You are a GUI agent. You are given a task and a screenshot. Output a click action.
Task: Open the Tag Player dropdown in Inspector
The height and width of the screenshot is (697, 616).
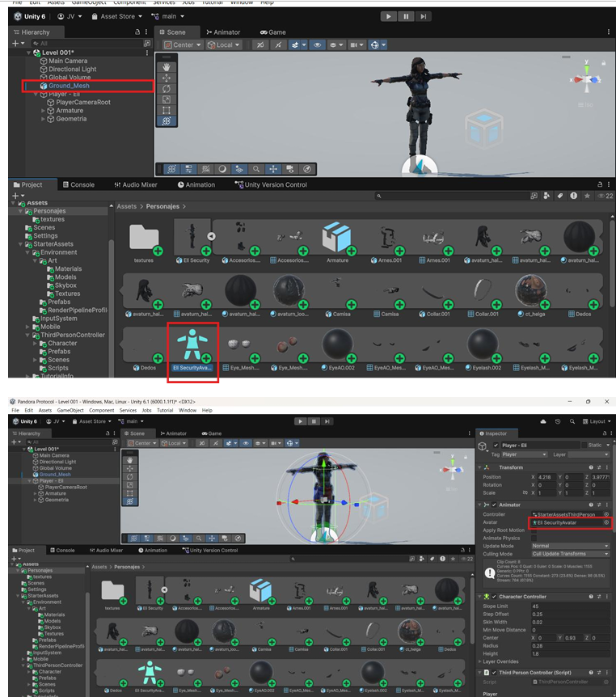click(x=524, y=454)
